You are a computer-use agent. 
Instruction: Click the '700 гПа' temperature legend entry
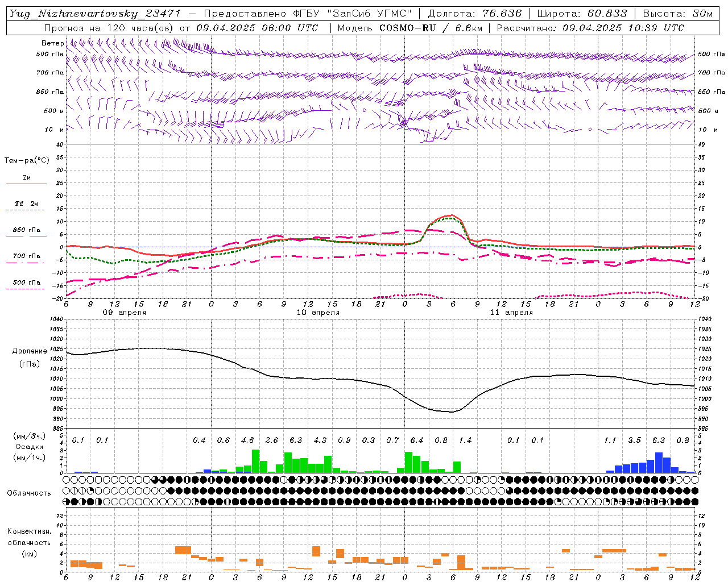(27, 256)
